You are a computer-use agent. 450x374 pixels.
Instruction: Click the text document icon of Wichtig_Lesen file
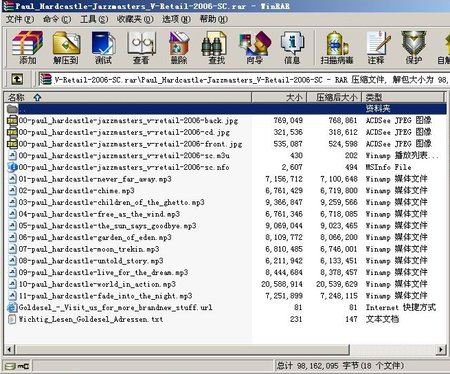[x=12, y=319]
